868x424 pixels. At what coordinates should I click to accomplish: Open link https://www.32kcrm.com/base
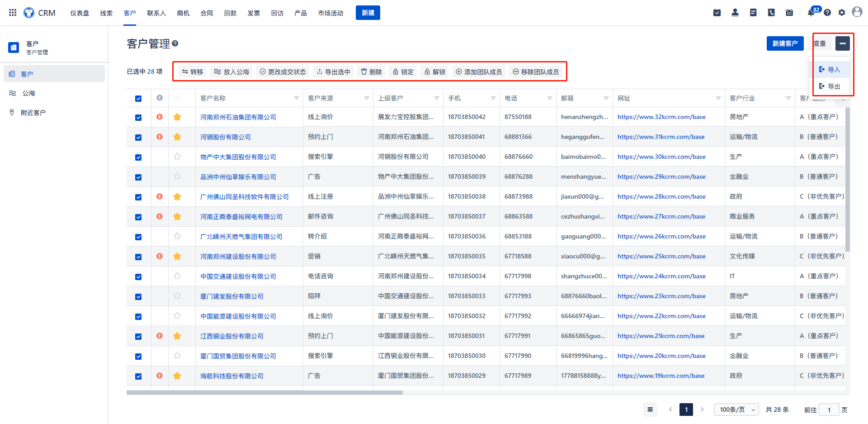point(661,117)
